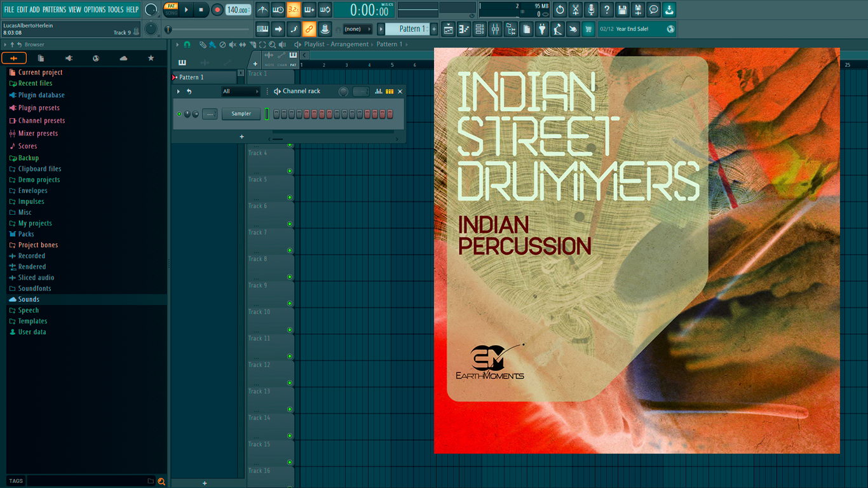The height and width of the screenshot is (488, 868).
Task: Open graph editor in Channel rack
Action: 379,91
